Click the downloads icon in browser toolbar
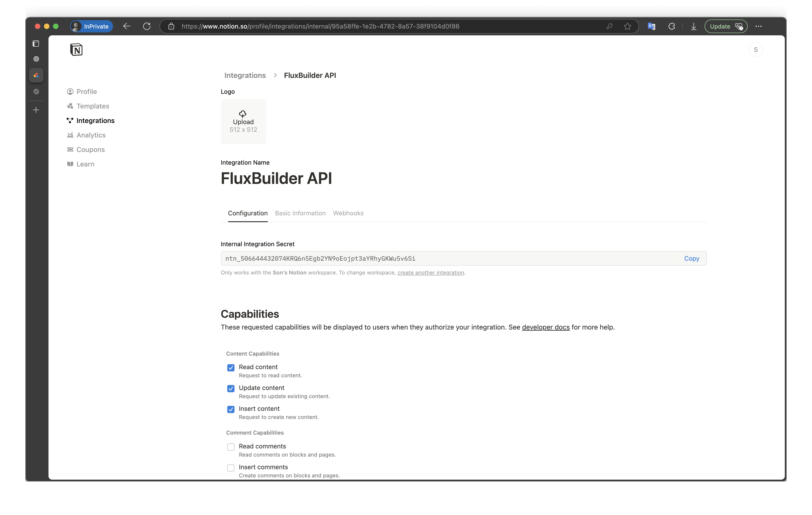This screenshot has width=812, height=515. pyautogui.click(x=694, y=26)
